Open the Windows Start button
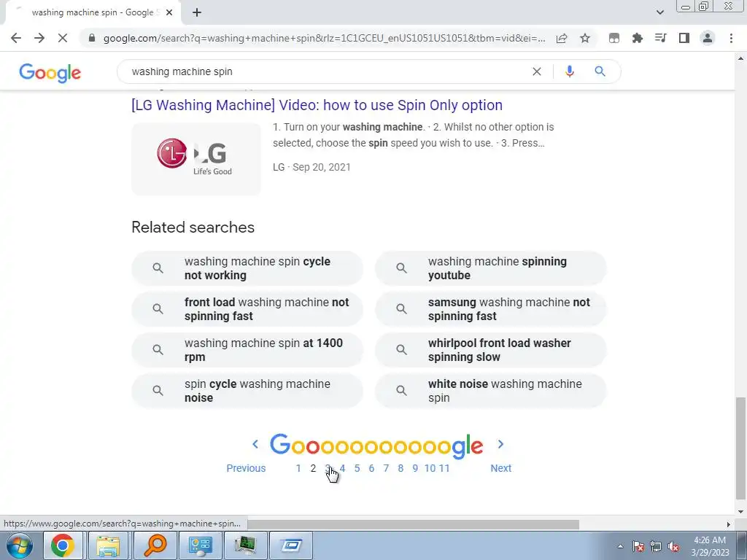This screenshot has width=747, height=560. [20, 545]
